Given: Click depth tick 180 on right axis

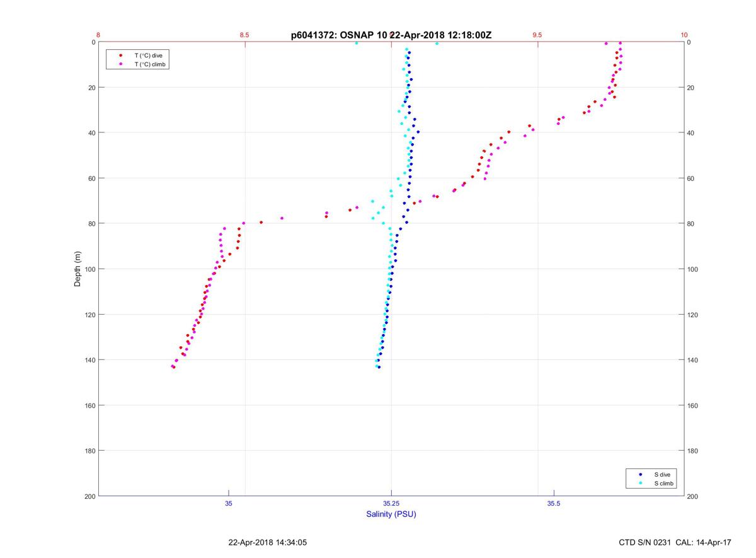Looking at the screenshot, I should [x=694, y=451].
